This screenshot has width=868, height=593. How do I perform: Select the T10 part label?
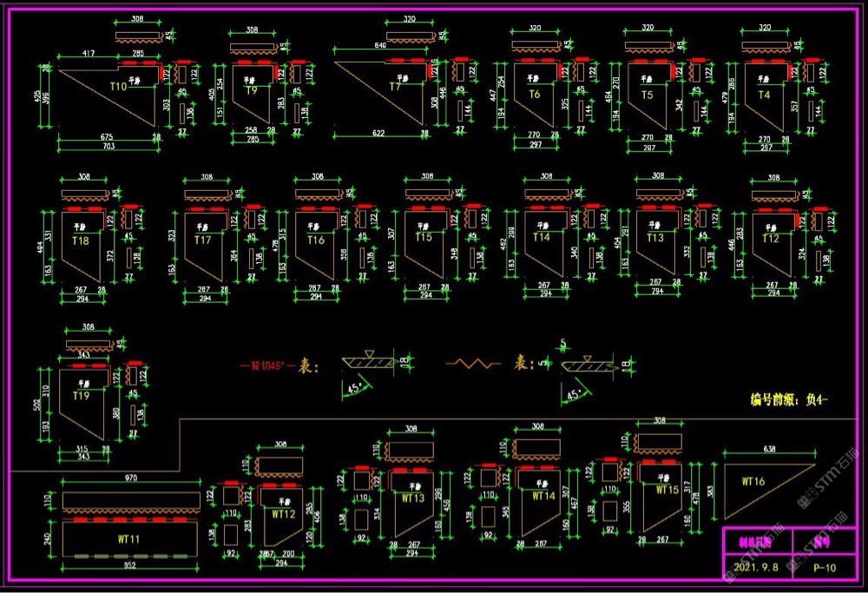click(119, 87)
